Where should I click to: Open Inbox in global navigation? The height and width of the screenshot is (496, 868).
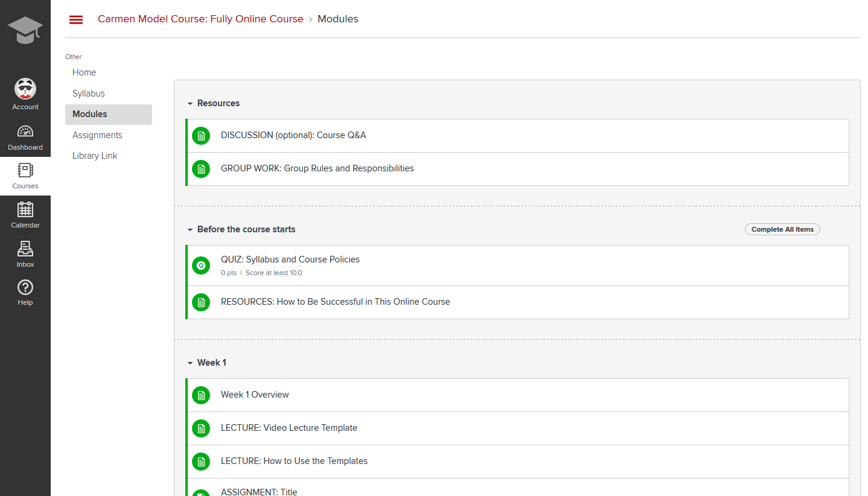(x=25, y=255)
